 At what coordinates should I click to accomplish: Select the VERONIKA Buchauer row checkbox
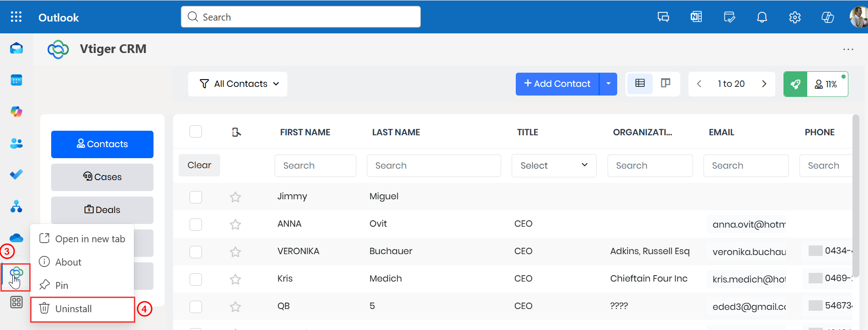[196, 252]
